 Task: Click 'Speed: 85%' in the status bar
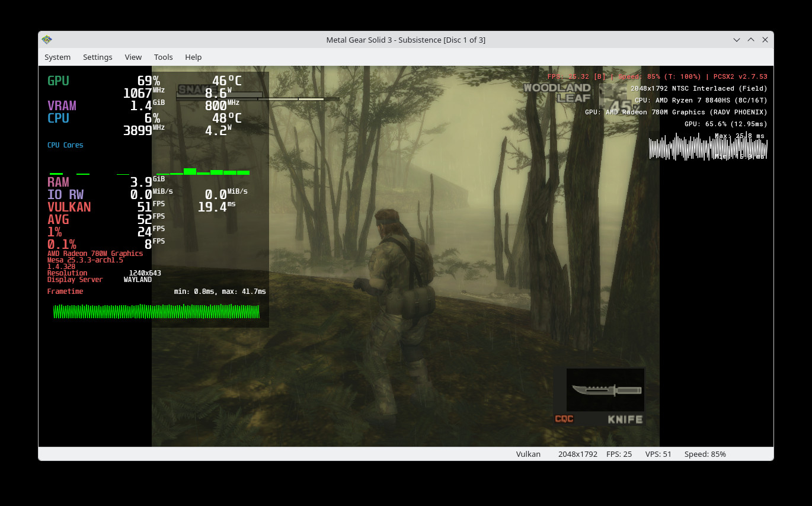tap(705, 454)
